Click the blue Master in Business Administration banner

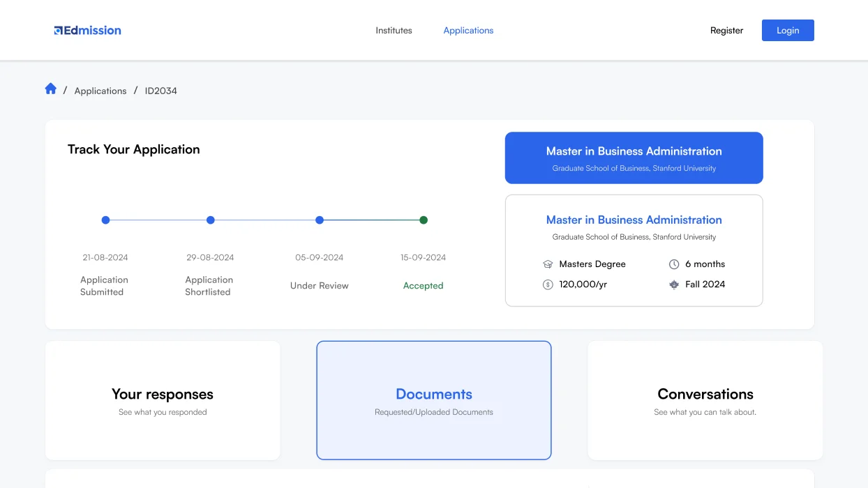[634, 158]
